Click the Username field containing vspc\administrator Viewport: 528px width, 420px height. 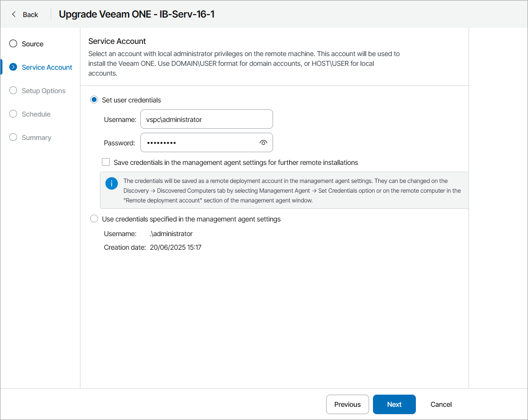click(x=206, y=119)
